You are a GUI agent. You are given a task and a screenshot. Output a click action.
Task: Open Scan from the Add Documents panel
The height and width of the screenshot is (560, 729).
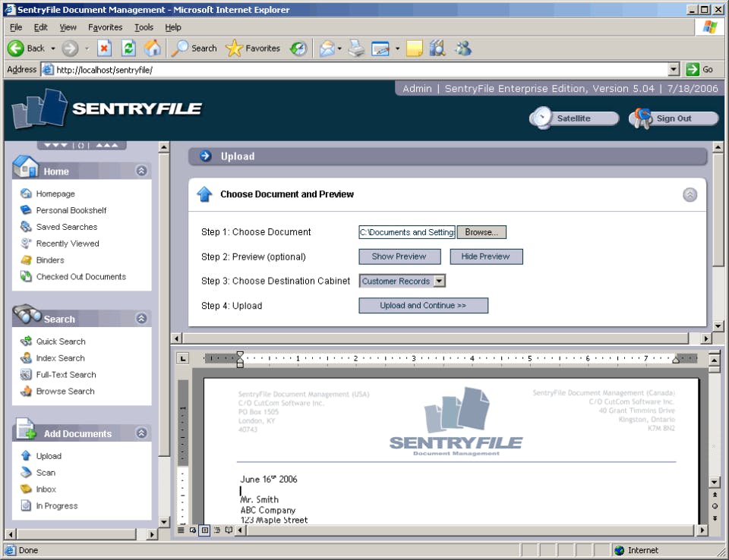(46, 472)
